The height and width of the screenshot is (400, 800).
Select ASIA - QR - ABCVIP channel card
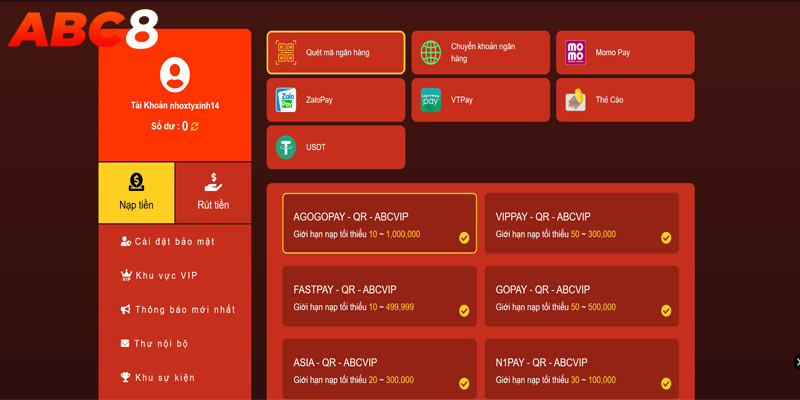tap(380, 369)
